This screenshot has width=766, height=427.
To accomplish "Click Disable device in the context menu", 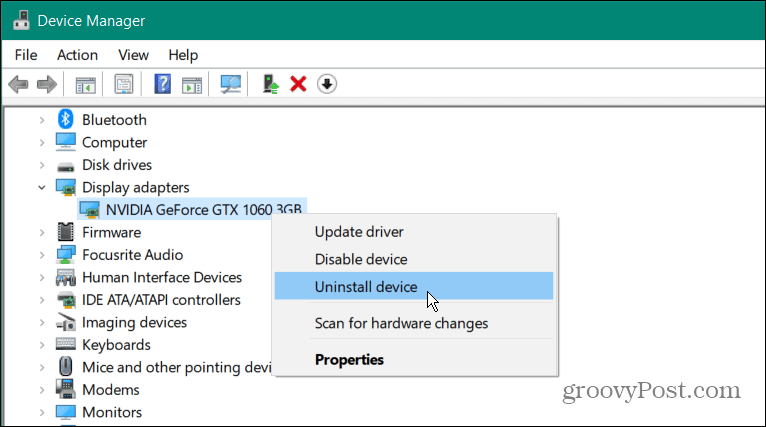I will tap(362, 259).
